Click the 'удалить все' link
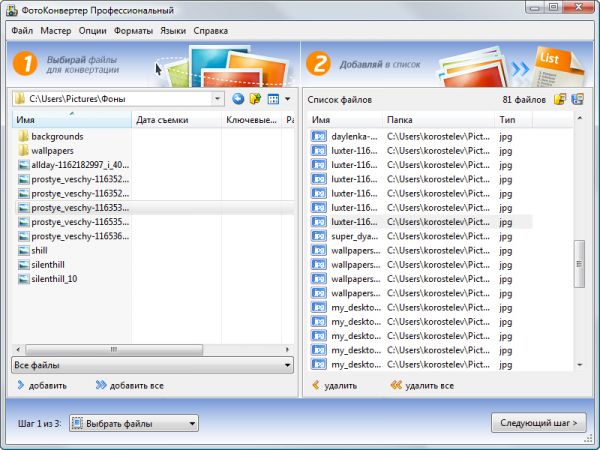 pyautogui.click(x=422, y=385)
